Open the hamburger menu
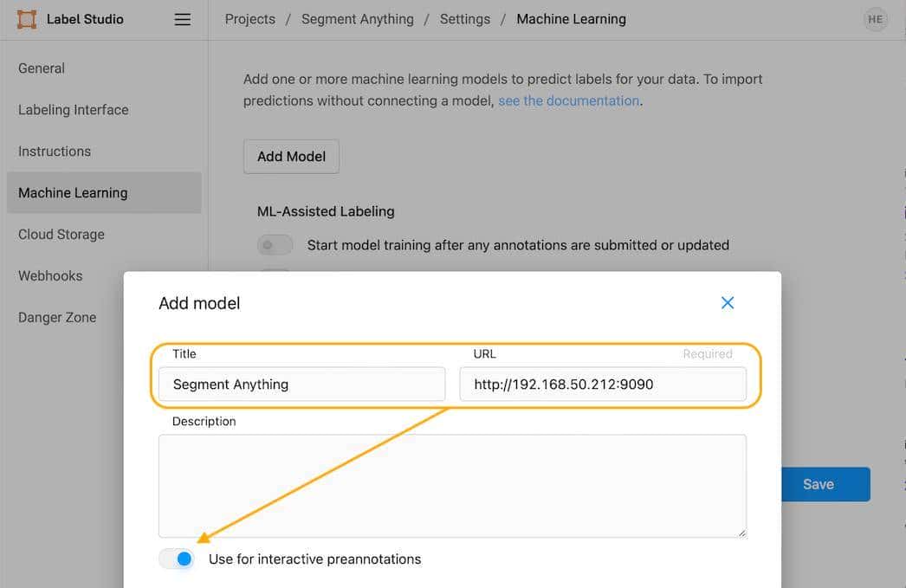 pos(182,19)
